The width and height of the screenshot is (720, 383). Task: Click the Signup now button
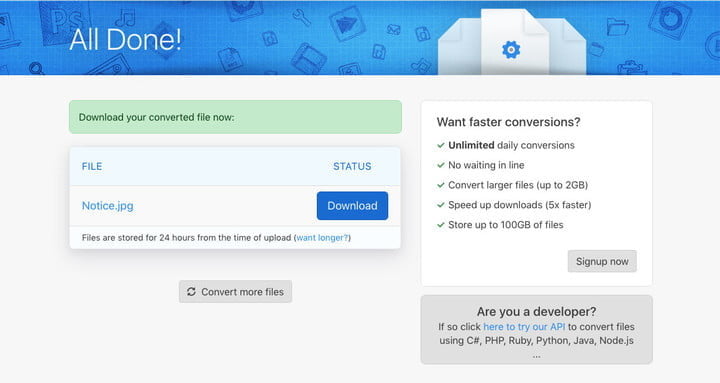click(602, 261)
